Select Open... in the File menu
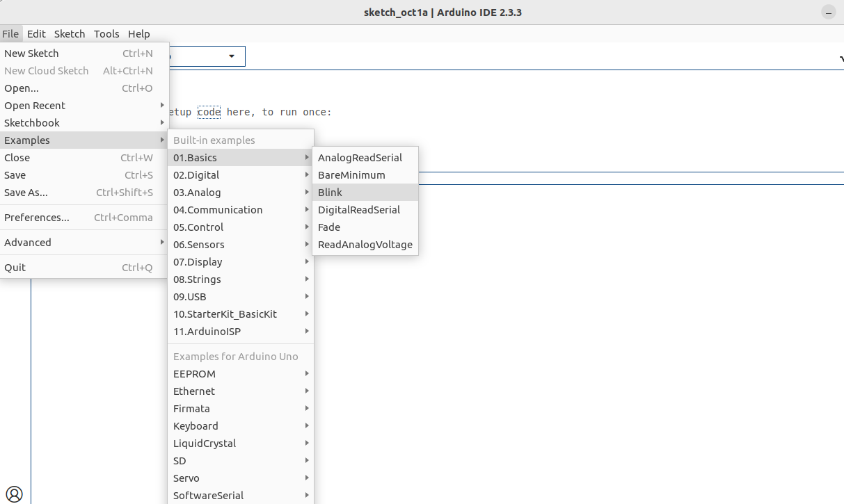Image resolution: width=844 pixels, height=504 pixels. (84, 88)
